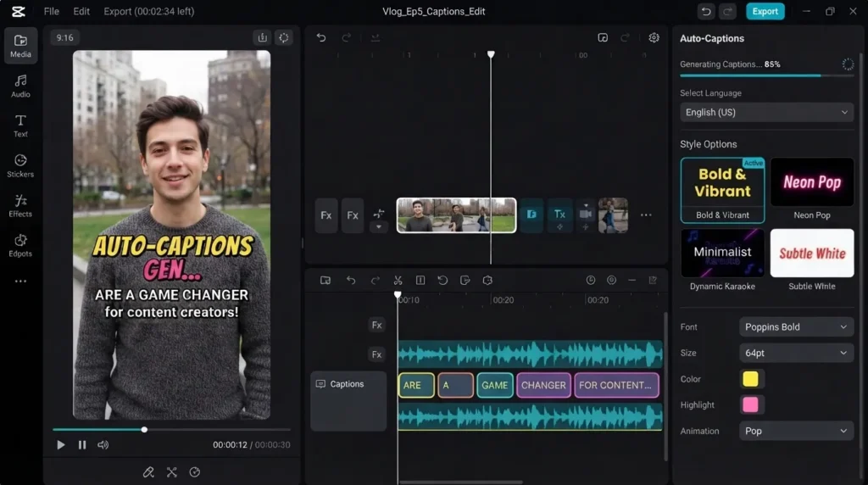Open Font dropdown Poppins Bold
Image resolution: width=868 pixels, height=485 pixels.
[796, 327]
